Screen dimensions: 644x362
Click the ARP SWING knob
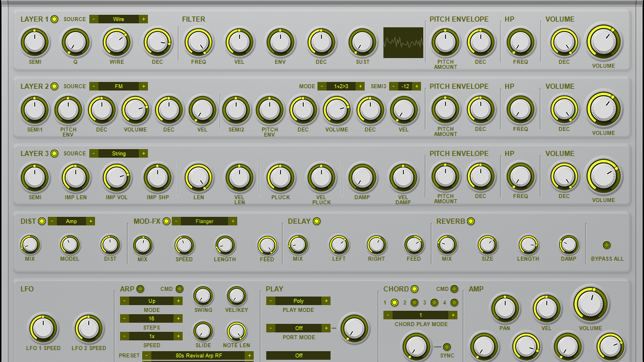coord(203,296)
